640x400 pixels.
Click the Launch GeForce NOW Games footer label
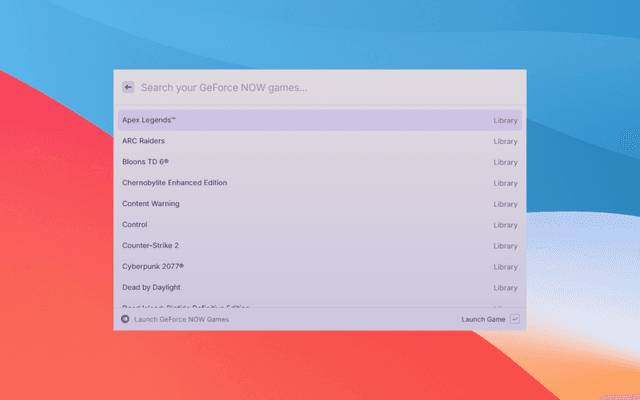[x=182, y=320]
